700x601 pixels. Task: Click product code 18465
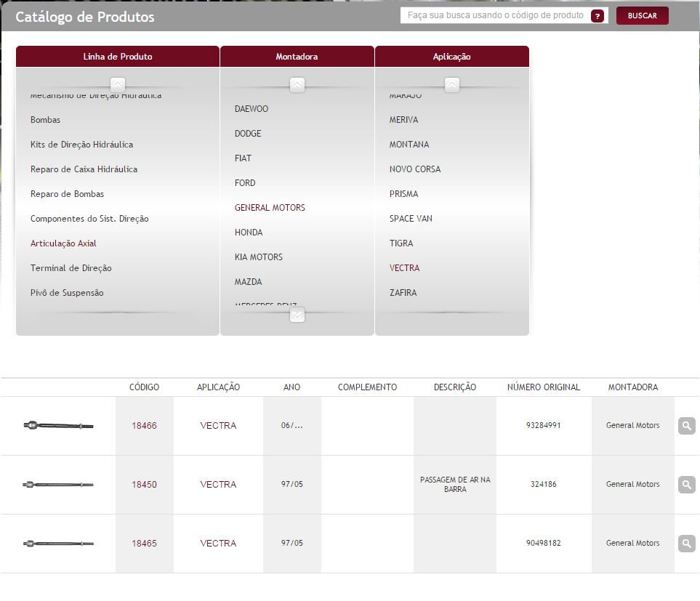144,544
